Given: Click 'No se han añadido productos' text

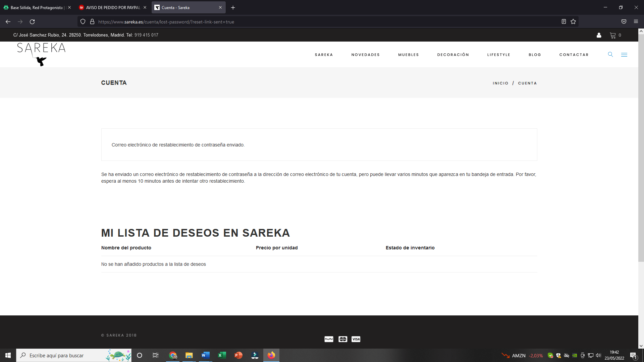Looking at the screenshot, I should click(154, 264).
